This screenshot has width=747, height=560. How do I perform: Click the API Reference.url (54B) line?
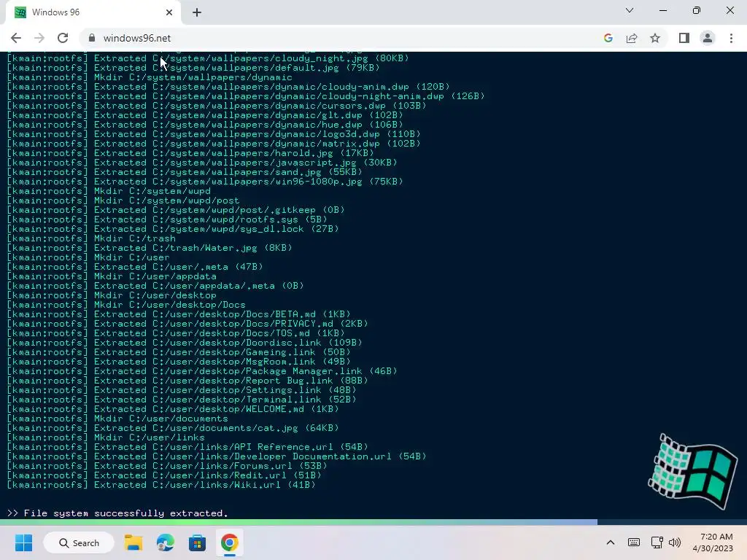pos(187,447)
